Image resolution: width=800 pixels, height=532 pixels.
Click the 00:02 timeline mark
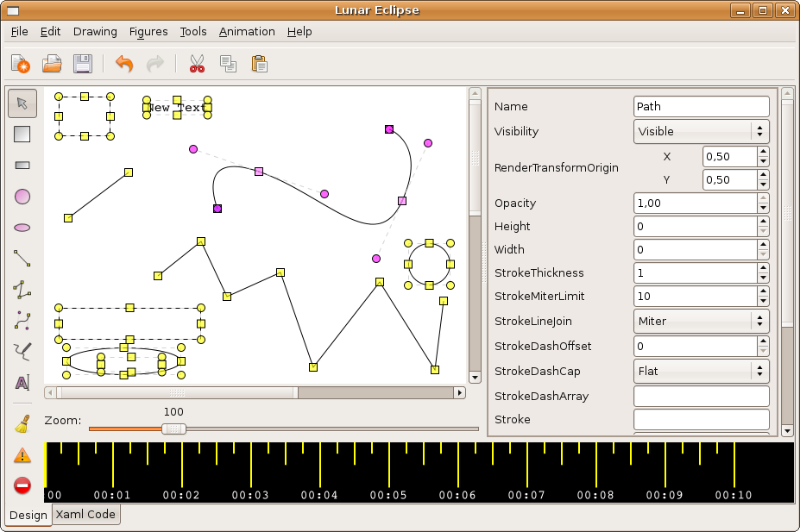pyautogui.click(x=181, y=495)
